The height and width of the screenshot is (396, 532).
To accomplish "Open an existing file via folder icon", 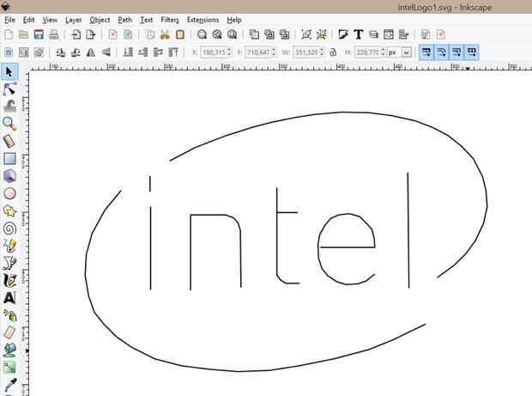I will click(23, 34).
